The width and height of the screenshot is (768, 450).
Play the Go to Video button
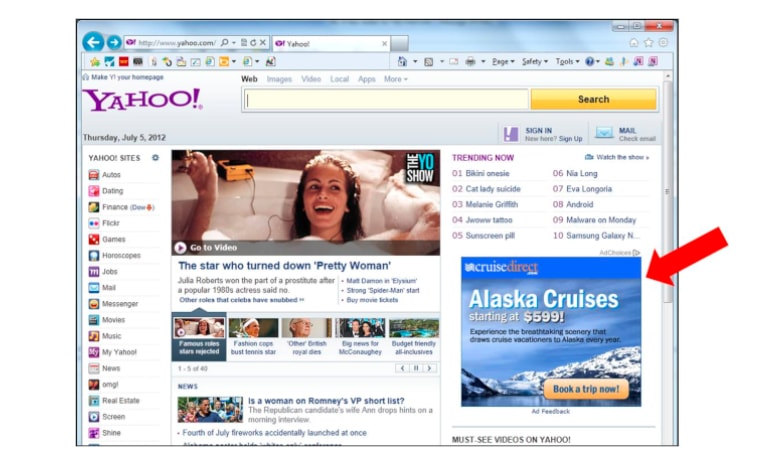click(x=180, y=248)
